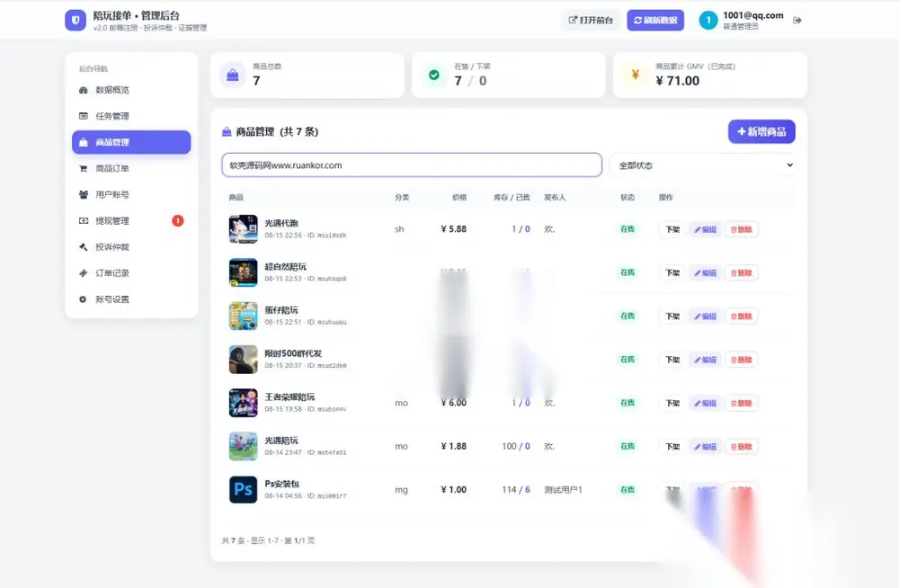Image resolution: width=899 pixels, height=588 pixels.
Task: Open 数据概览 via its dashboard icon
Action: 83,90
